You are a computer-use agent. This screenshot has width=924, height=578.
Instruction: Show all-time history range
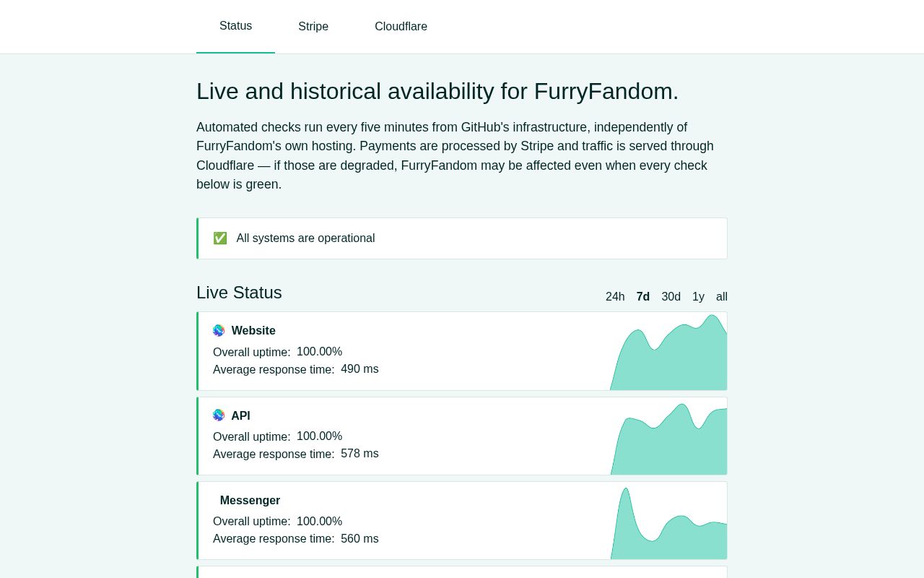click(x=722, y=297)
